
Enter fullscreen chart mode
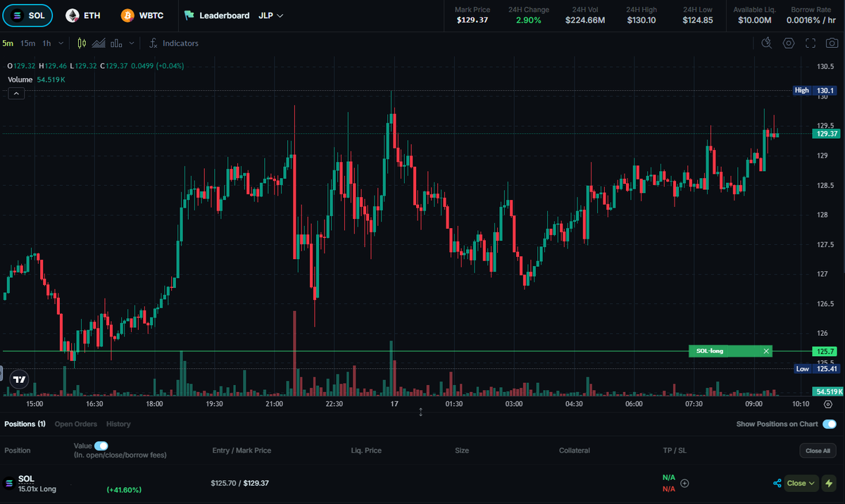(x=810, y=43)
